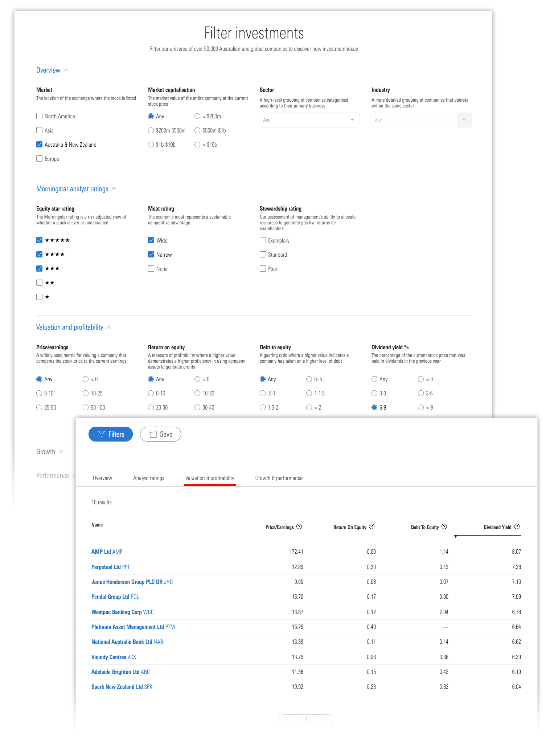Collapse Valuation and profitability section
550x756 pixels.
click(74, 327)
